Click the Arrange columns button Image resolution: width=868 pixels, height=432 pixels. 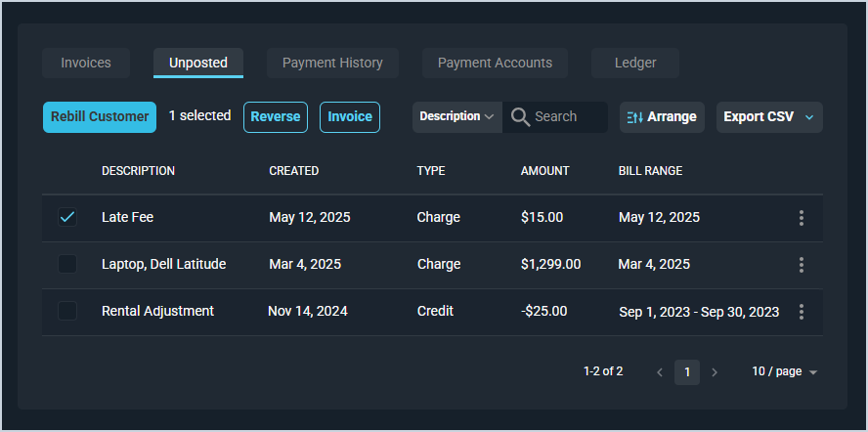(x=662, y=117)
